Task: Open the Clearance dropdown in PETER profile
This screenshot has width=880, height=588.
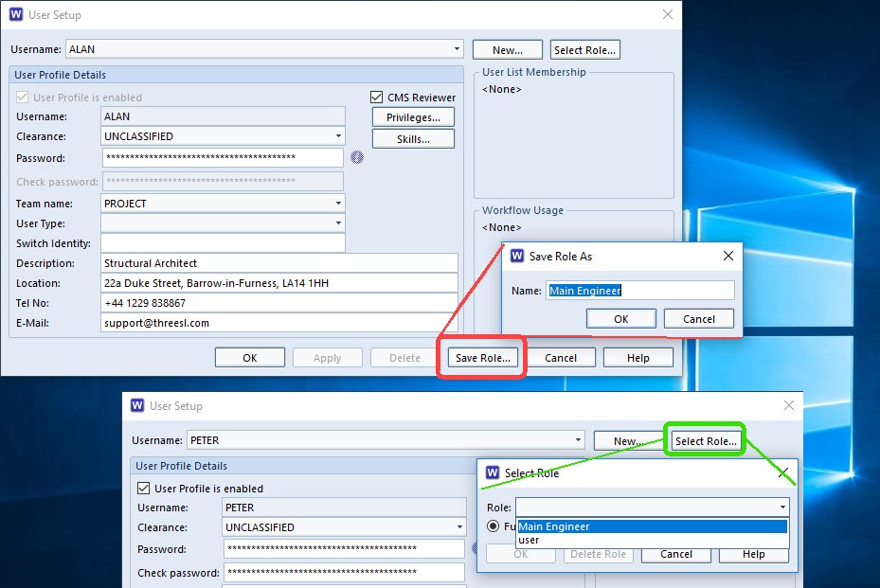Action: tap(459, 527)
